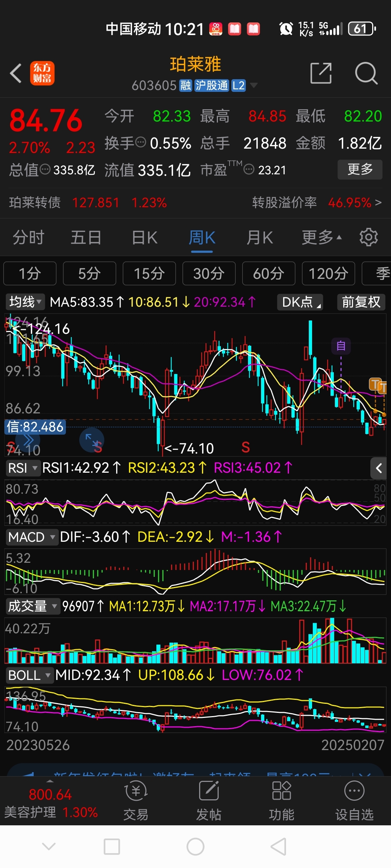
Task: Tap the 800.64 sector index value
Action: tap(50, 795)
